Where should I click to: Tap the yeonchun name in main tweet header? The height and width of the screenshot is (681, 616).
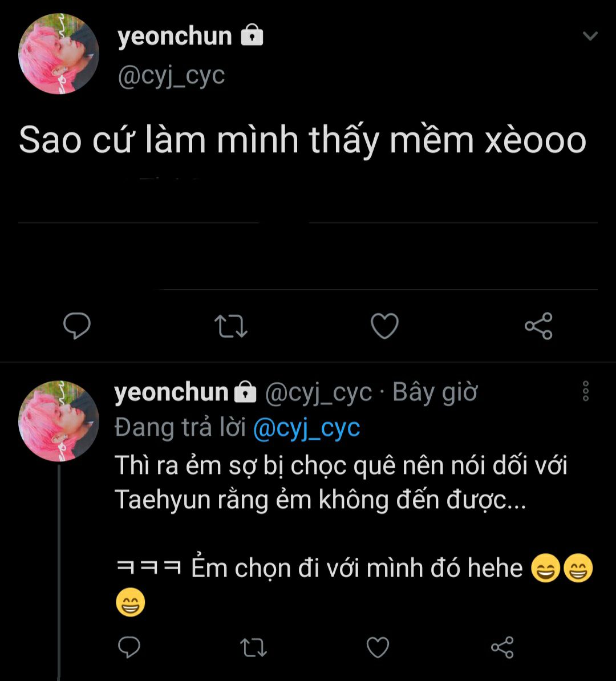tap(175, 37)
